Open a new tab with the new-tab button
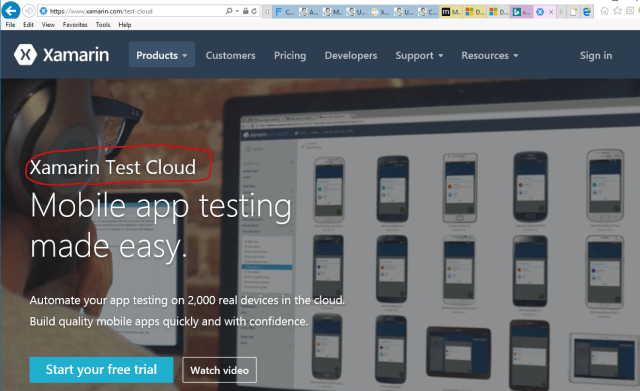Image resolution: width=640 pixels, height=391 pixels. tap(574, 12)
